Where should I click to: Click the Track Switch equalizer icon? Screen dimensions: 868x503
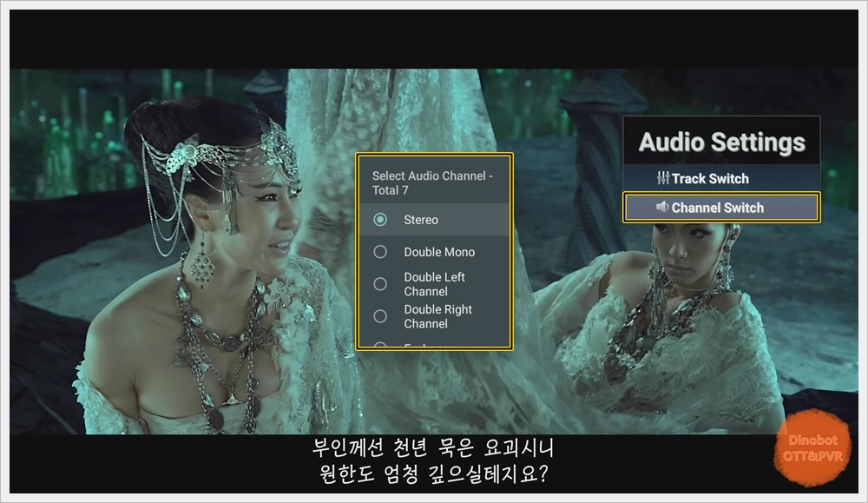[662, 178]
